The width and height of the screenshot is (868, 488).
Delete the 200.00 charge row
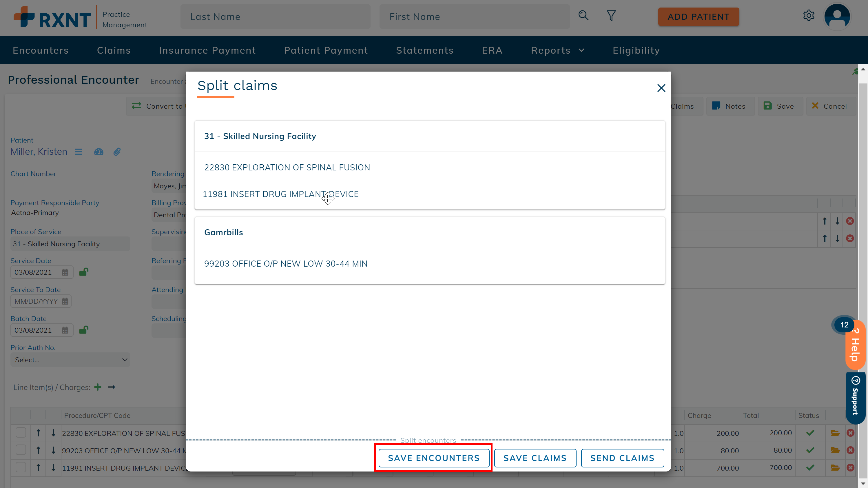851,433
